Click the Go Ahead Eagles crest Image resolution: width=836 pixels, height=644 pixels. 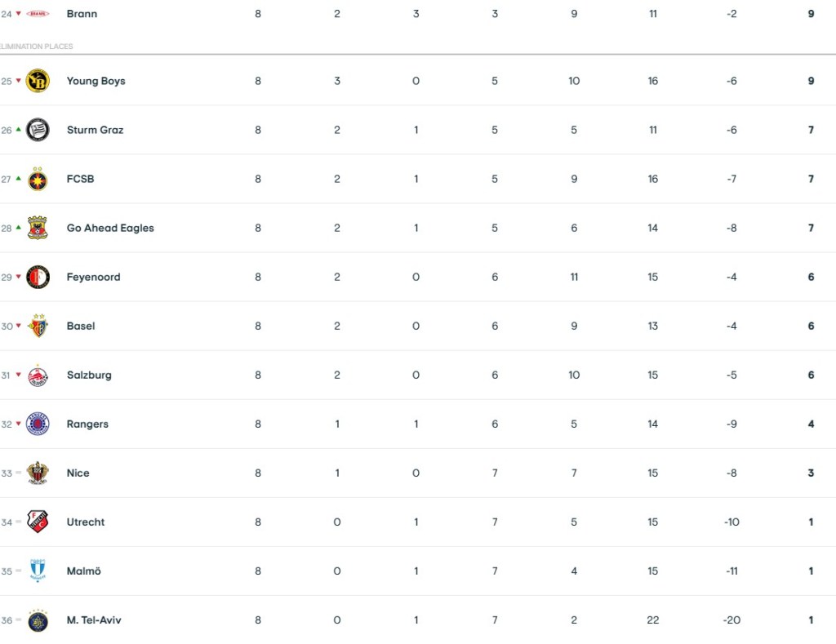coord(38,228)
